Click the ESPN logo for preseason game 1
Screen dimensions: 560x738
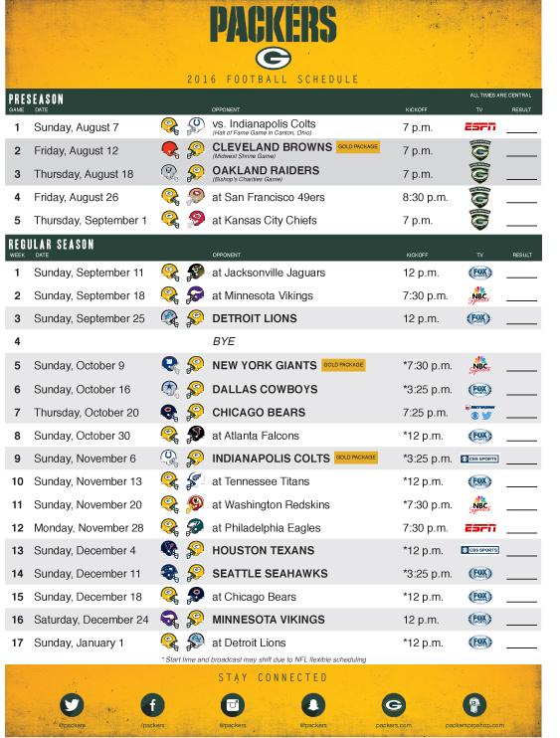pyautogui.click(x=480, y=126)
